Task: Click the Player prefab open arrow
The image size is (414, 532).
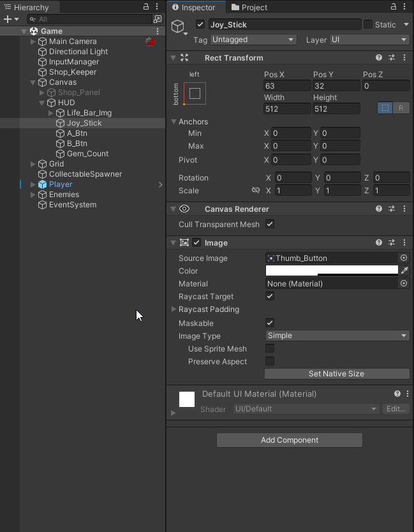Action: point(161,184)
